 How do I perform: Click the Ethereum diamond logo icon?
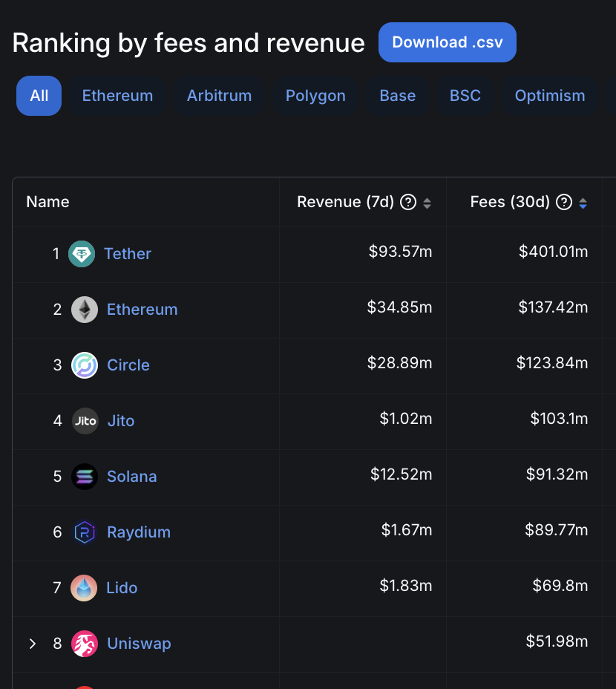pyautogui.click(x=85, y=310)
